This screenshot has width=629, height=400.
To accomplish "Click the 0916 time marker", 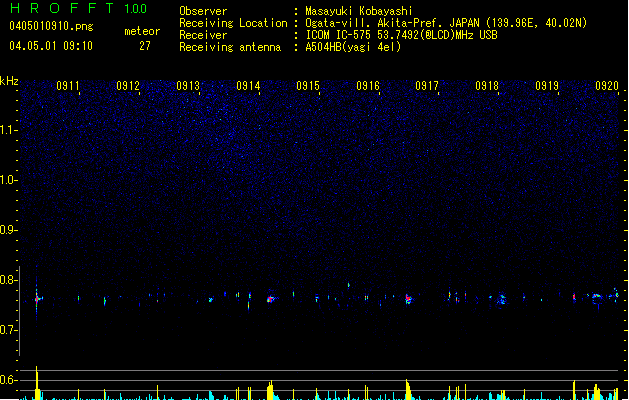I will point(368,86).
